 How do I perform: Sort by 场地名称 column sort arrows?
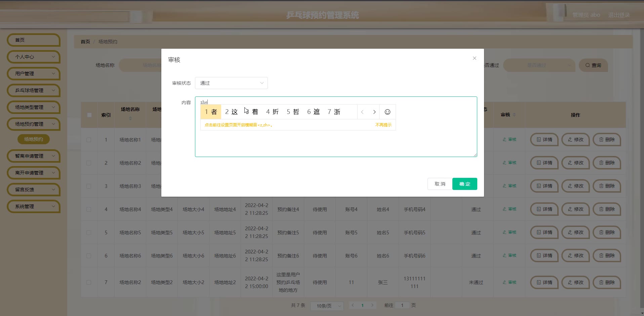pyautogui.click(x=130, y=118)
